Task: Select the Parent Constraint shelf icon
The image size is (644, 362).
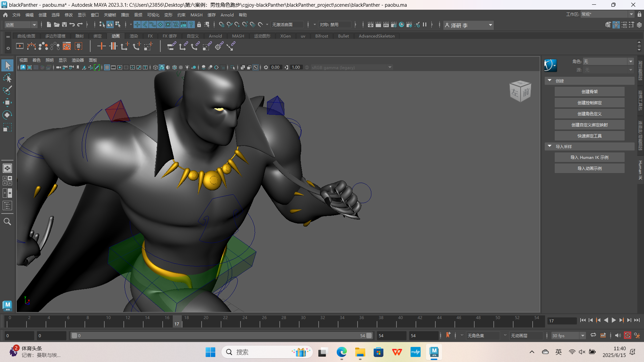Action: 172,46
